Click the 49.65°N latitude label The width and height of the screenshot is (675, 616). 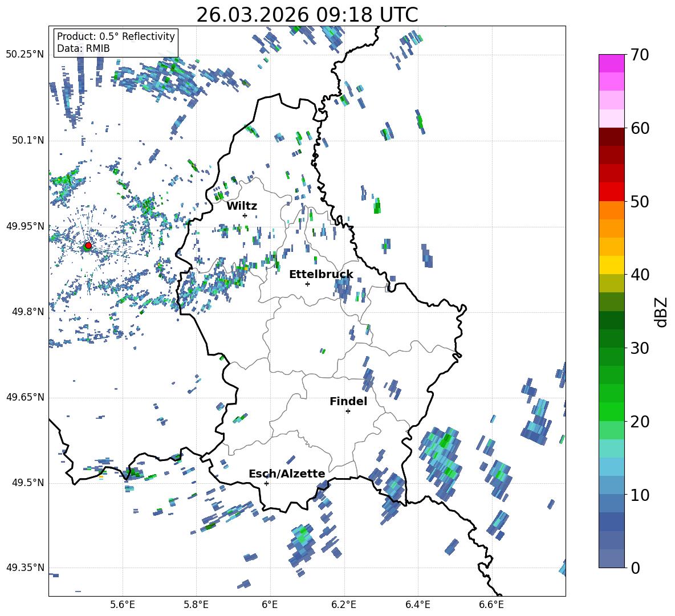(x=25, y=397)
